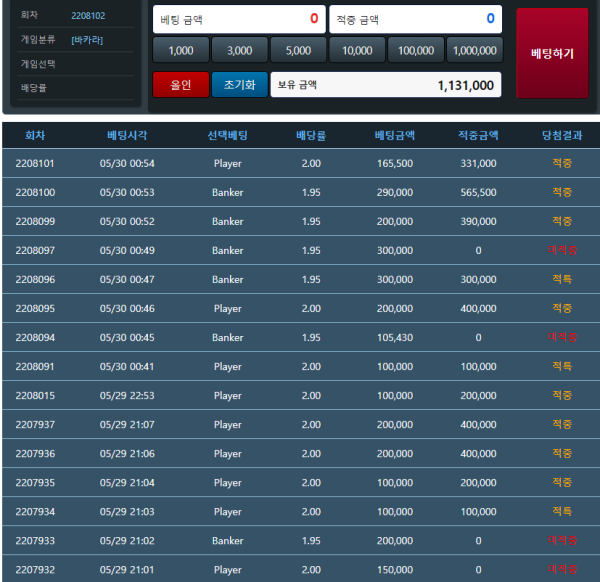Select the 10,000 amount button

(x=357, y=50)
